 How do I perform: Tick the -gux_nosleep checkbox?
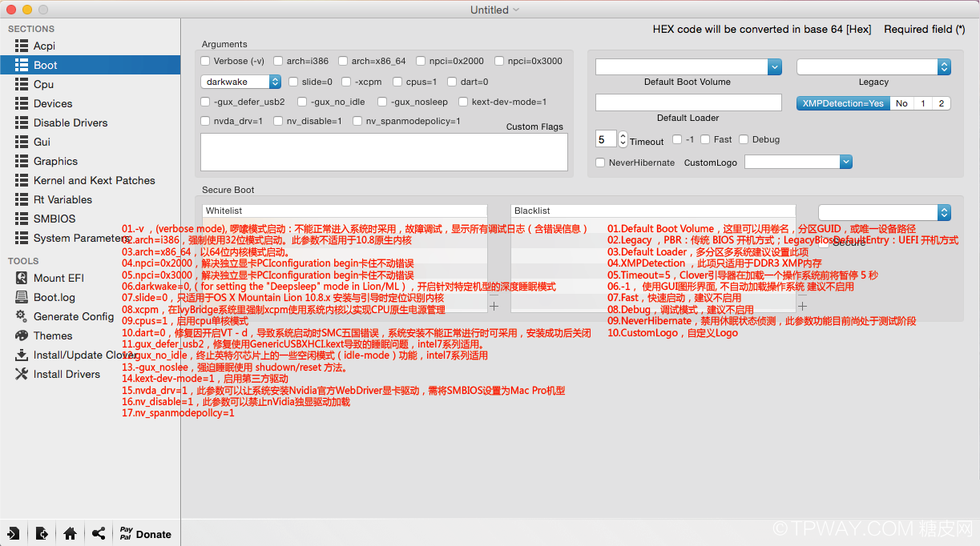[x=382, y=102]
